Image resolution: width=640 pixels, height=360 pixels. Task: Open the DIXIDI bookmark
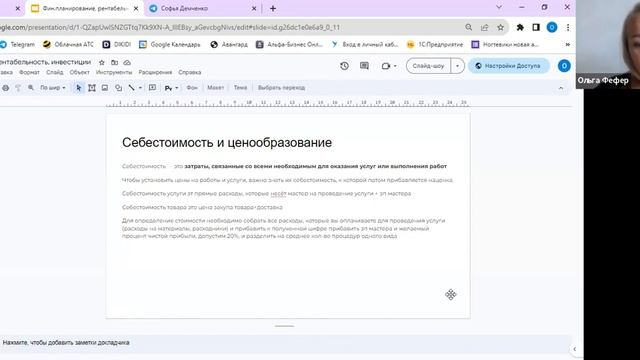117,44
